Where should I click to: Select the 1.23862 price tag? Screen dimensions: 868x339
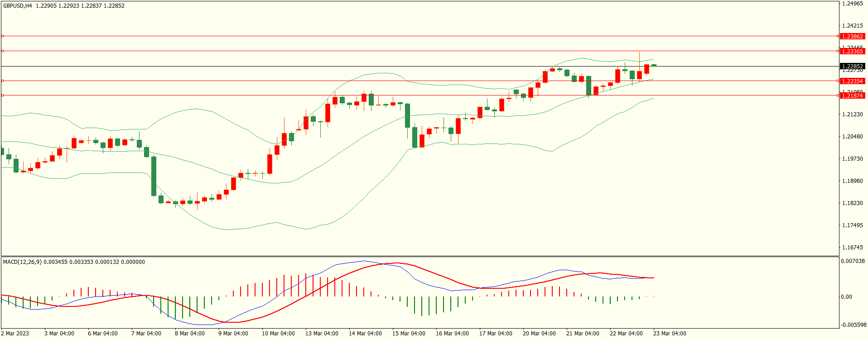[852, 36]
